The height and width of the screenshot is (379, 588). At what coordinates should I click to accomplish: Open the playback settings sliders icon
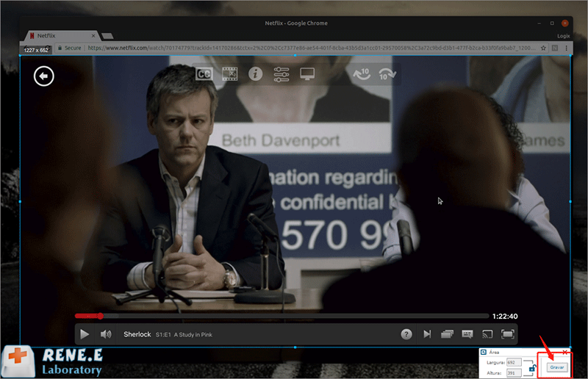[x=282, y=74]
